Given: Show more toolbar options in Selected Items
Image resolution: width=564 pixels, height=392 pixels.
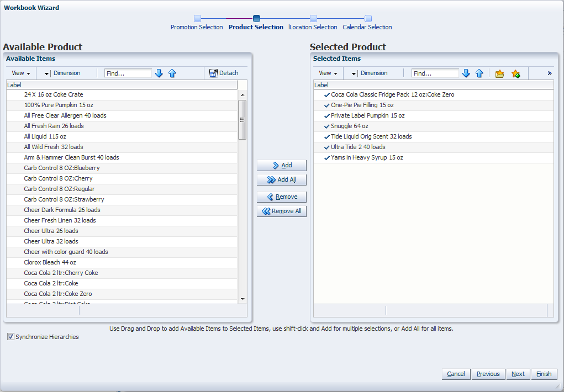Looking at the screenshot, I should click(550, 73).
